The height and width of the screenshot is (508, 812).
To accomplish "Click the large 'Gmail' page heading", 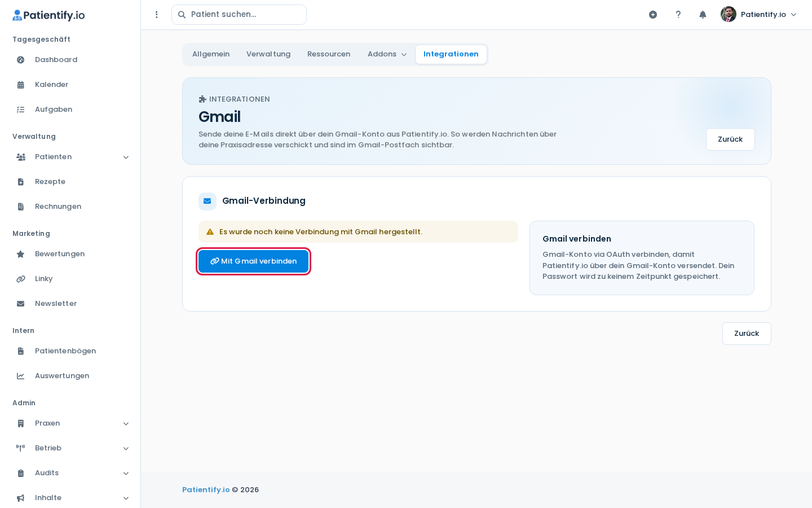I will [219, 117].
